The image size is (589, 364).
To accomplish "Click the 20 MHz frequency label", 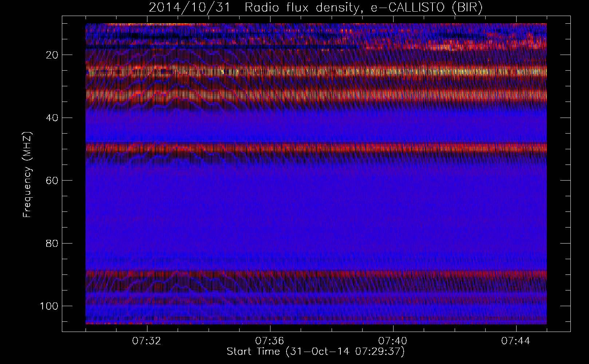I will 52,55.
